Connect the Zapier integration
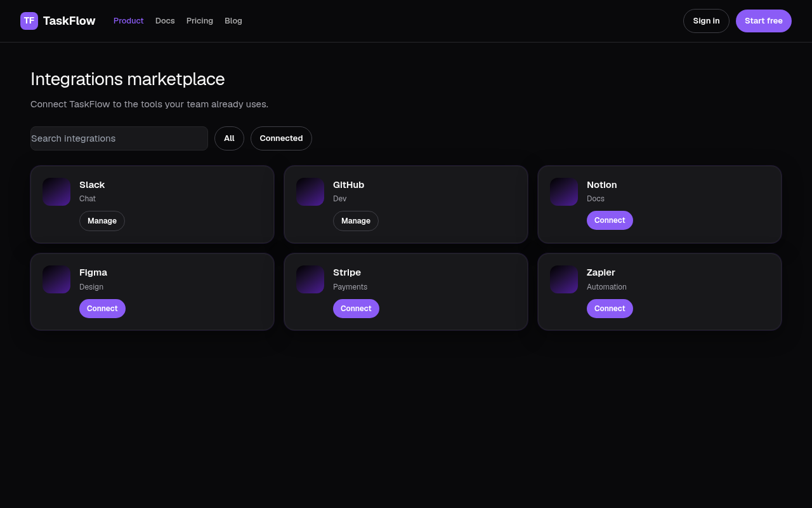This screenshot has width=812, height=508. (610, 309)
